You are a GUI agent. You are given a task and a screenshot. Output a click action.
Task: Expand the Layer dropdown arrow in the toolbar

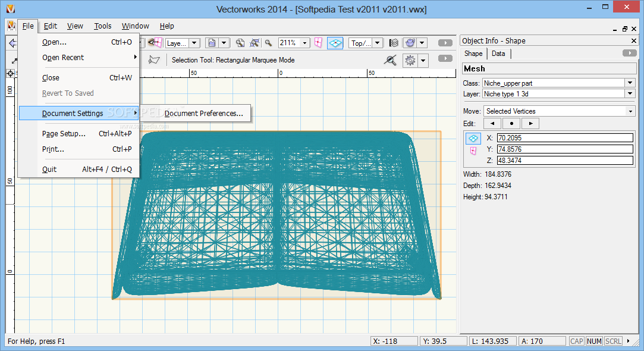[194, 43]
